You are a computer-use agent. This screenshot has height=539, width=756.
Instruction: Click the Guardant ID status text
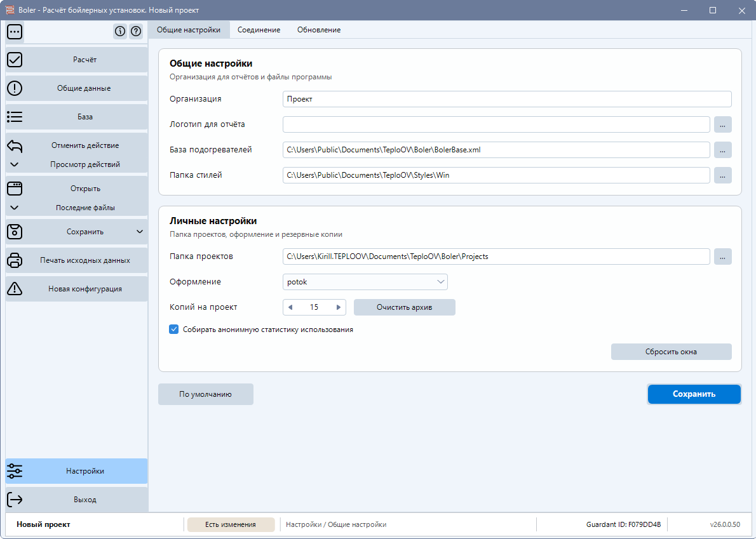point(623,524)
